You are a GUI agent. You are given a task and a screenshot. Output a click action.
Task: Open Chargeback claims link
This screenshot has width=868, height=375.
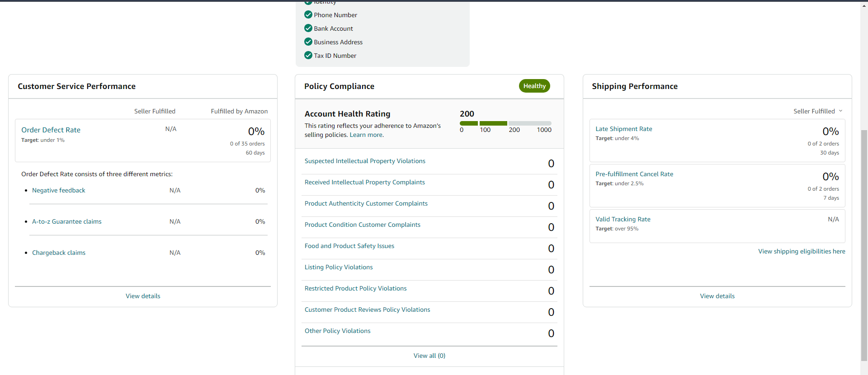click(59, 253)
